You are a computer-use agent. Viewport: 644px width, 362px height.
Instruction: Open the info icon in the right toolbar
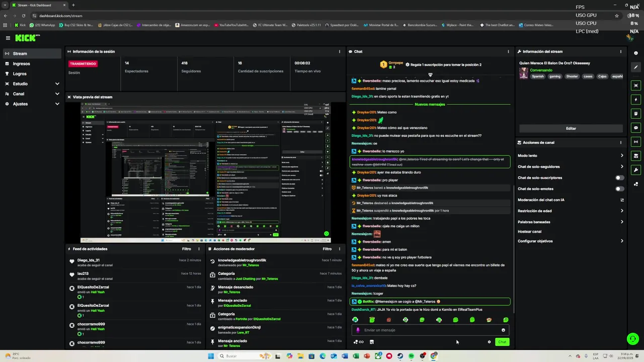636,53
